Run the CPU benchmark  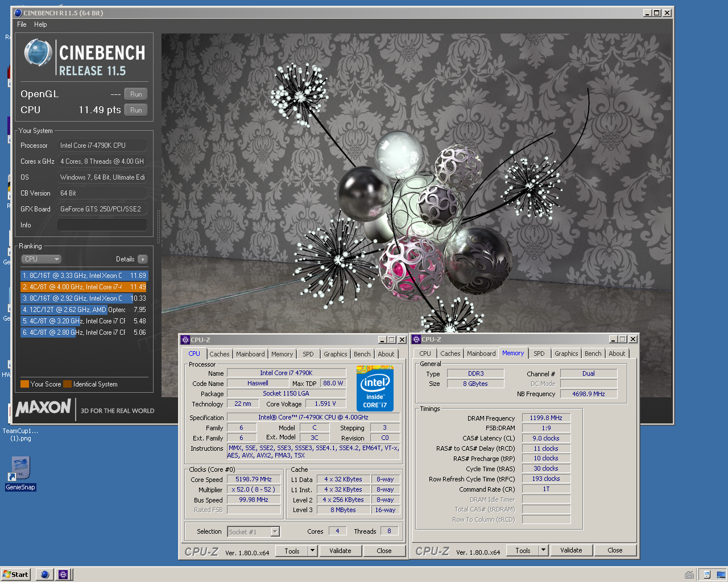coord(136,110)
